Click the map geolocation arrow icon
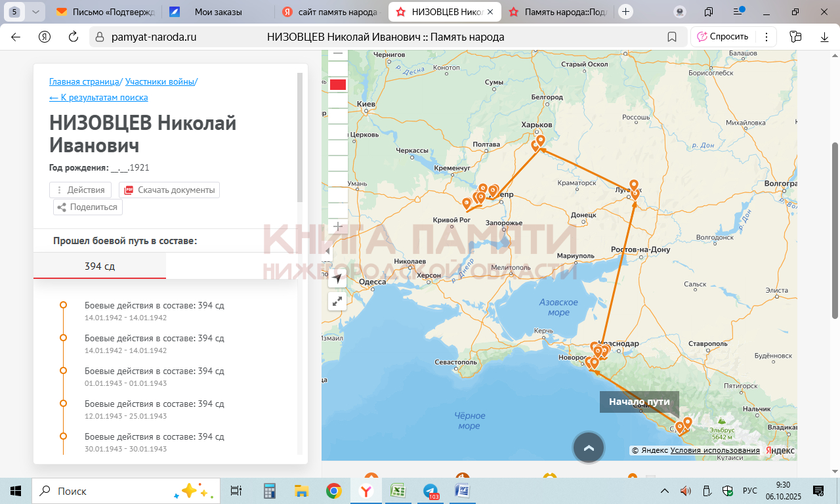This screenshot has height=504, width=840. [337, 278]
